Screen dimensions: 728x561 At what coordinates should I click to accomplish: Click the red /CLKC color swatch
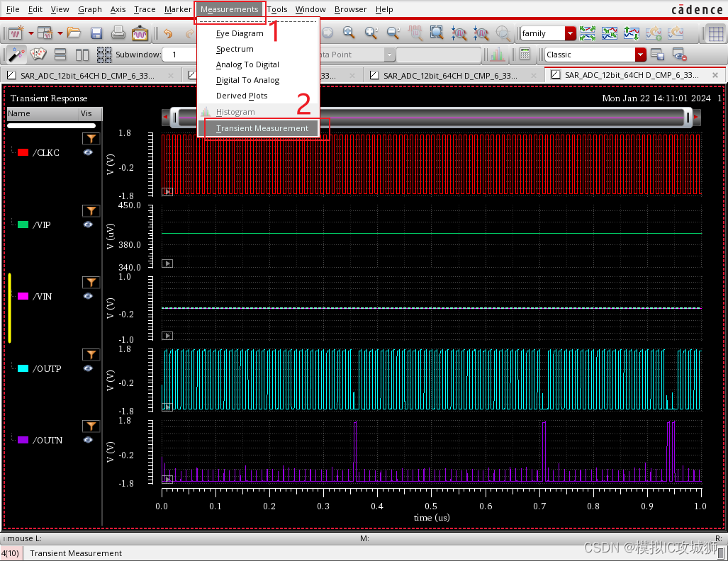(x=23, y=152)
